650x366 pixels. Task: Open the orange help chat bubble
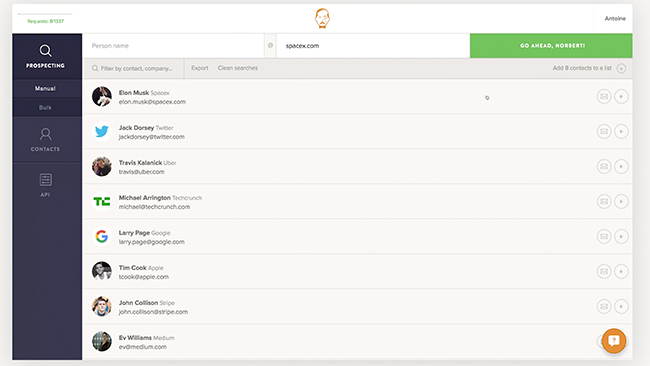(614, 341)
